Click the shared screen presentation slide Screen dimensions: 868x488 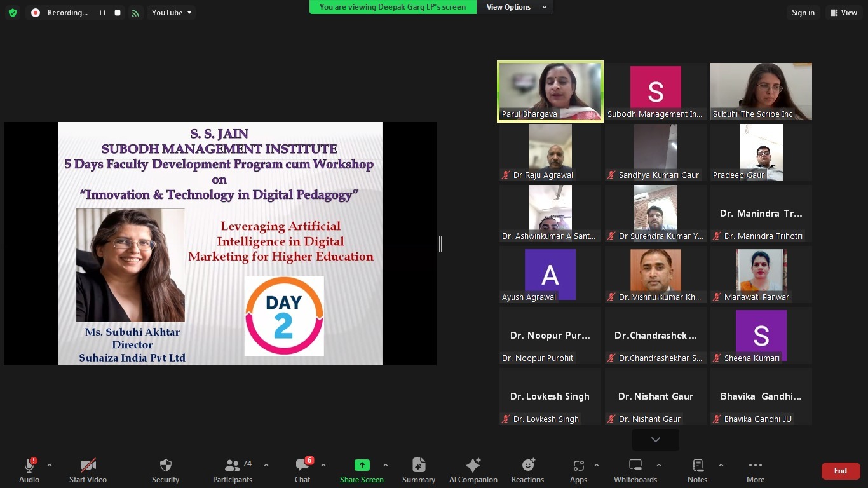pos(220,243)
